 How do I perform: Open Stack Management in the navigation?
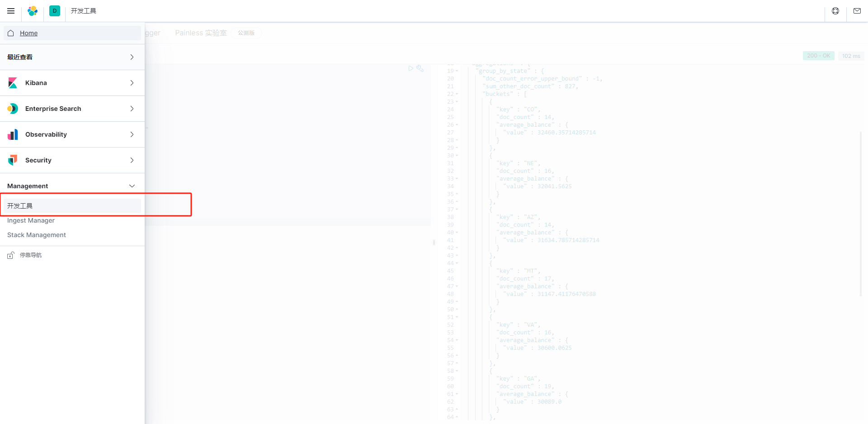point(37,235)
